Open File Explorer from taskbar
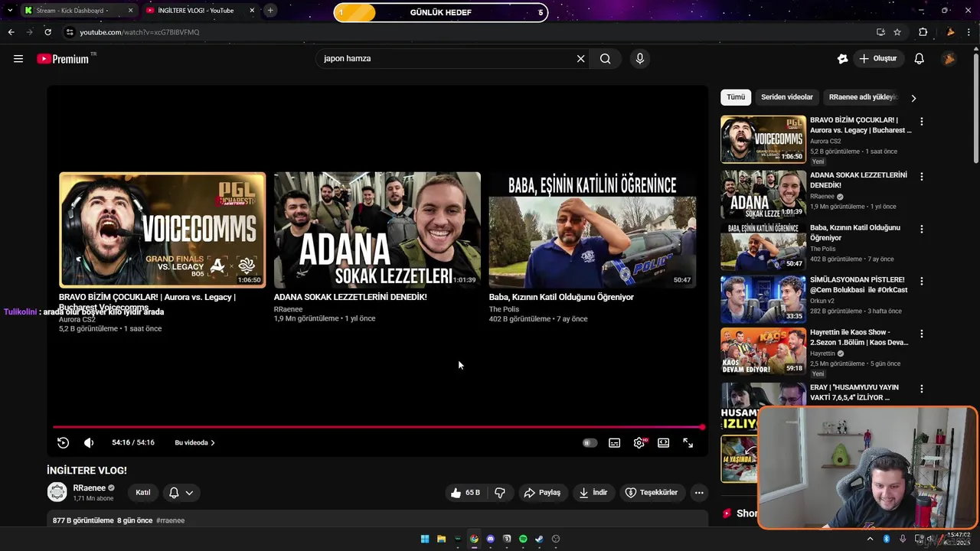 [442, 539]
